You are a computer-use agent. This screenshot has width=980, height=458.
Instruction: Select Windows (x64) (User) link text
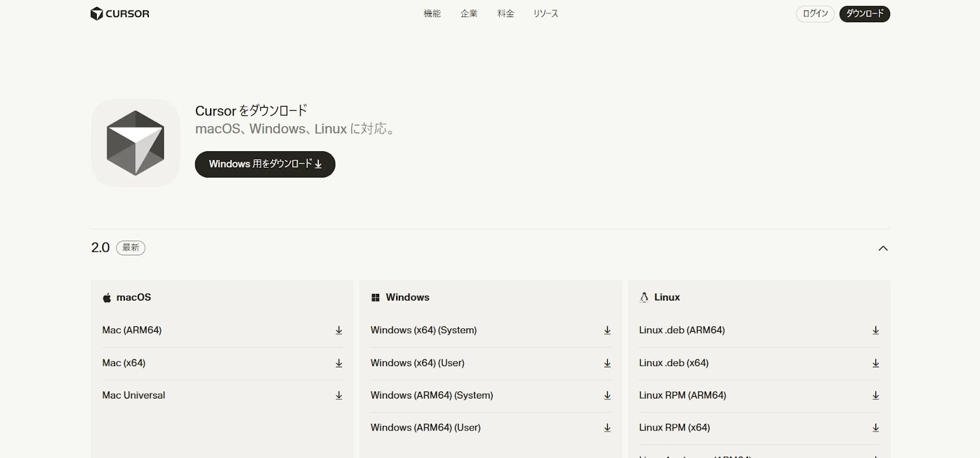tap(417, 363)
